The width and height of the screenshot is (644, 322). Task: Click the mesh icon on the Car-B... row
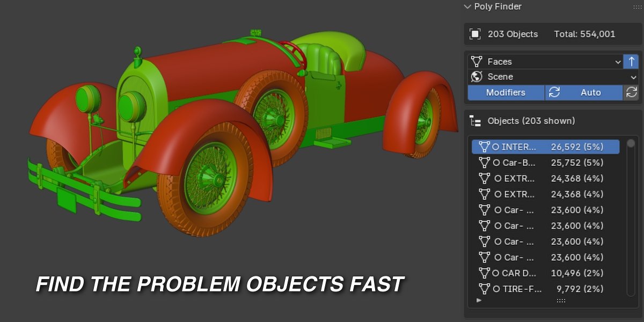pos(484,162)
